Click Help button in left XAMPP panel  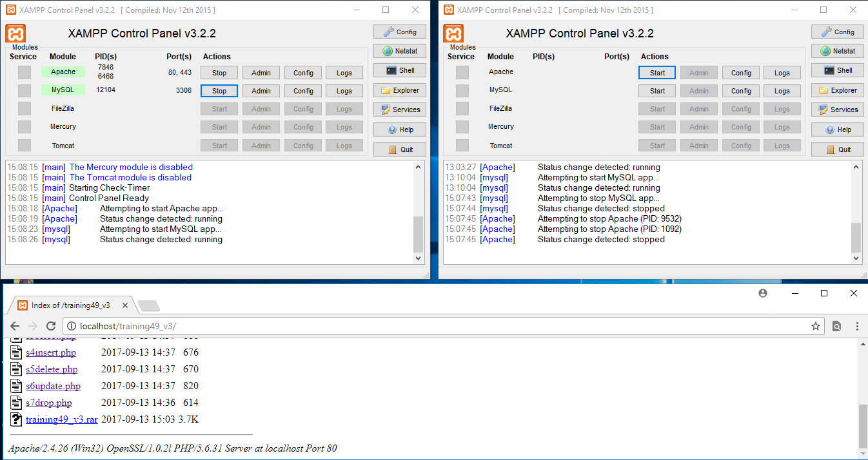(399, 130)
